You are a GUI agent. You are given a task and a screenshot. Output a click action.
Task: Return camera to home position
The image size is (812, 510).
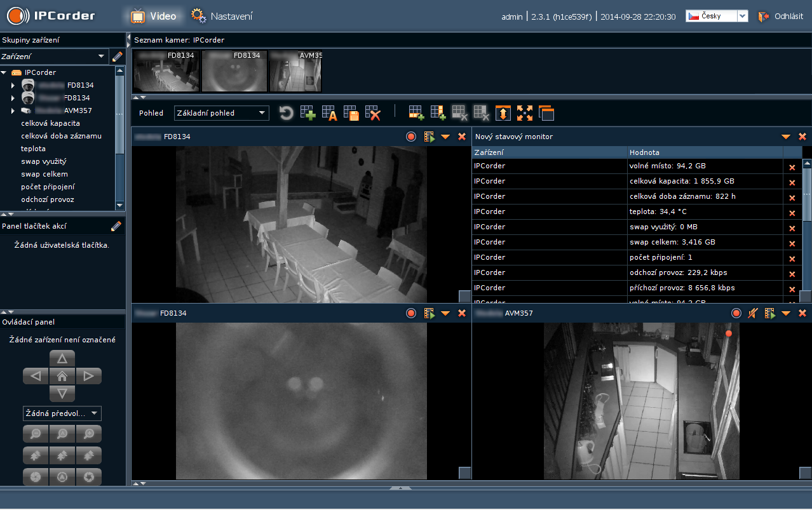click(62, 376)
